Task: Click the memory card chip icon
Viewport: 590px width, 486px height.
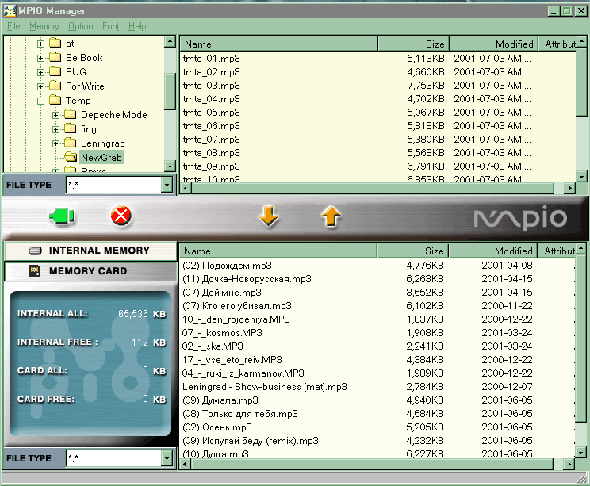Action: point(35,271)
